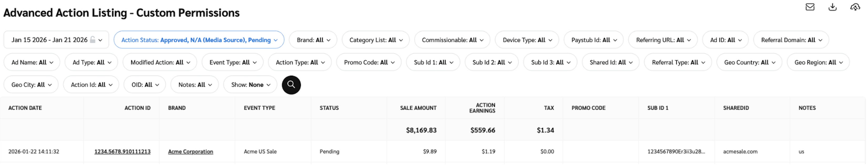Expand the Promo Code filter
868x167 pixels.
coord(369,62)
